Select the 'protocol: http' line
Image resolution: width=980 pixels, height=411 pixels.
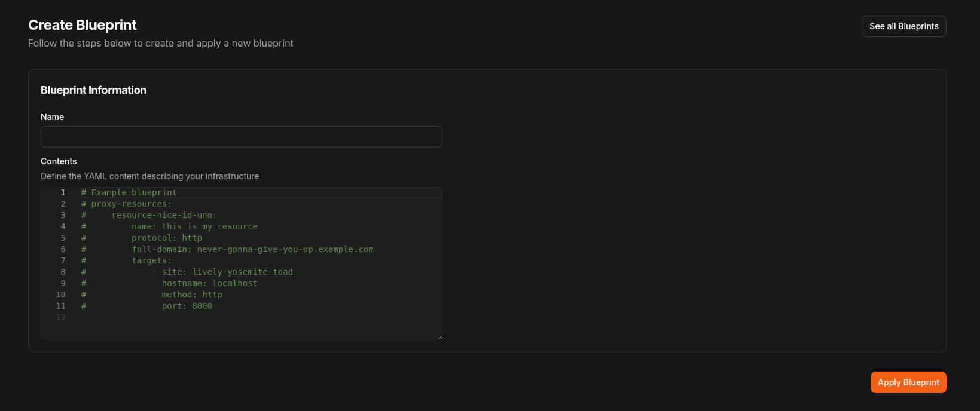click(166, 238)
